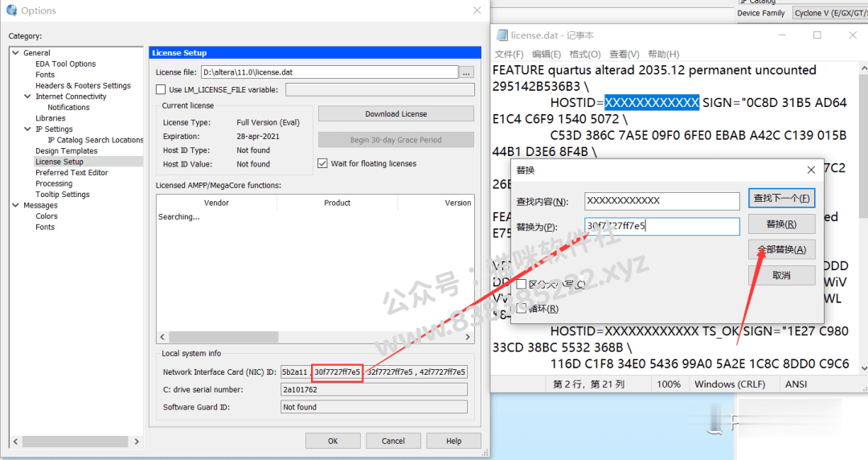Screen dimensions: 868x460
Task: Click the Version column header
Action: pos(436,203)
